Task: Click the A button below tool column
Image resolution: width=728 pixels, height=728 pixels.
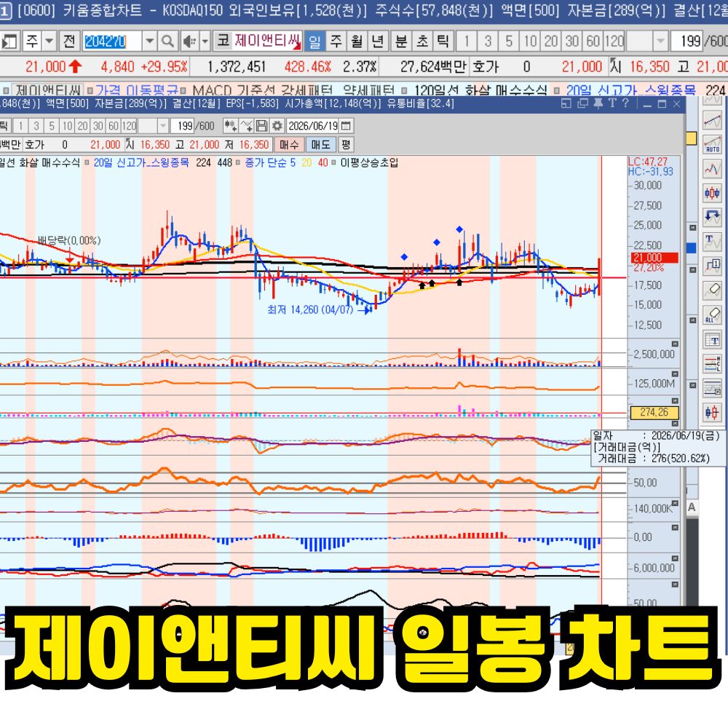Action: pyautogui.click(x=692, y=507)
